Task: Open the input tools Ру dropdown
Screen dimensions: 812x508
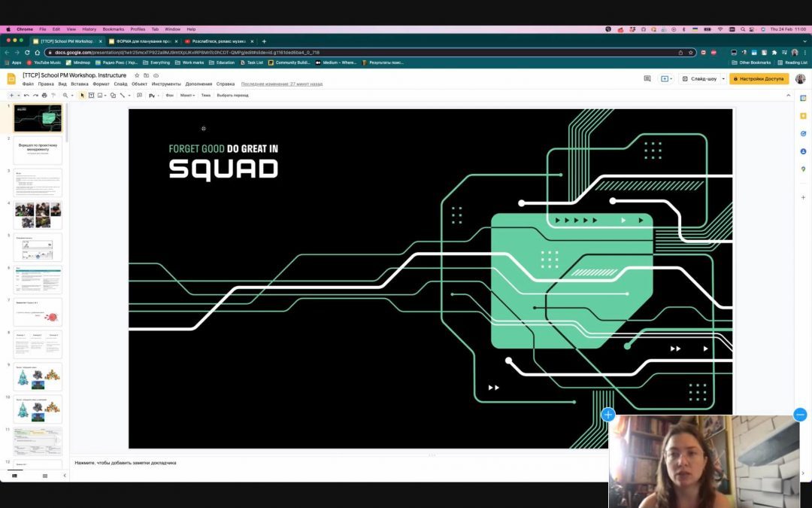Action: point(153,96)
